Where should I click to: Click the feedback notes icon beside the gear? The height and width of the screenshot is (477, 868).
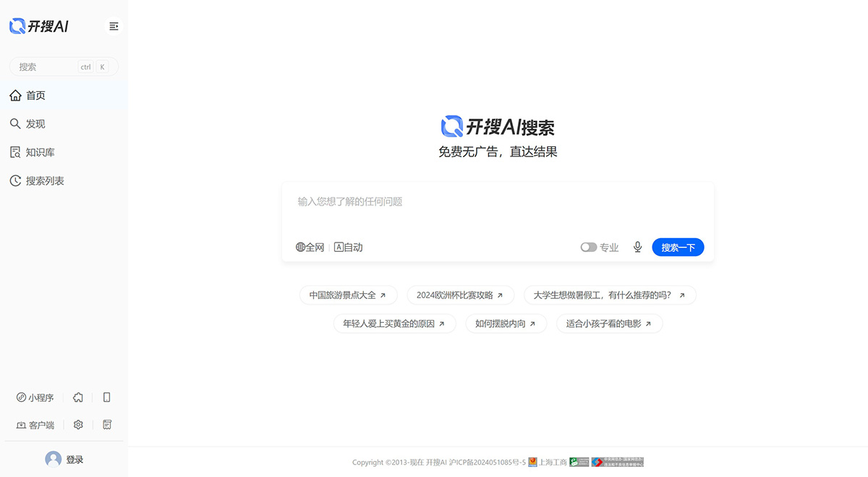coord(107,424)
